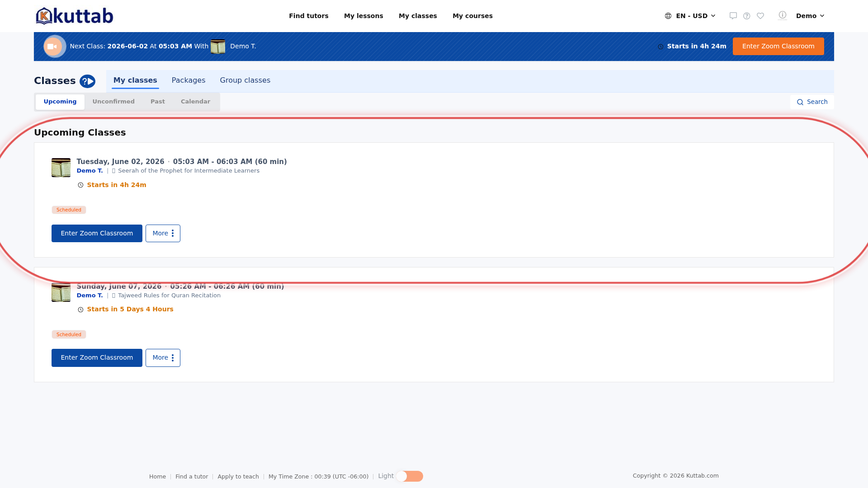Click clock icon beside Starts in 4h 24m card
This screenshot has width=868, height=488.
point(80,185)
